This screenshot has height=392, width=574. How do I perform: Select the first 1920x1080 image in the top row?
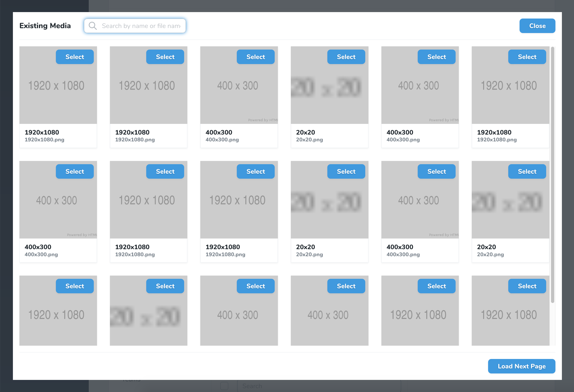tap(75, 57)
